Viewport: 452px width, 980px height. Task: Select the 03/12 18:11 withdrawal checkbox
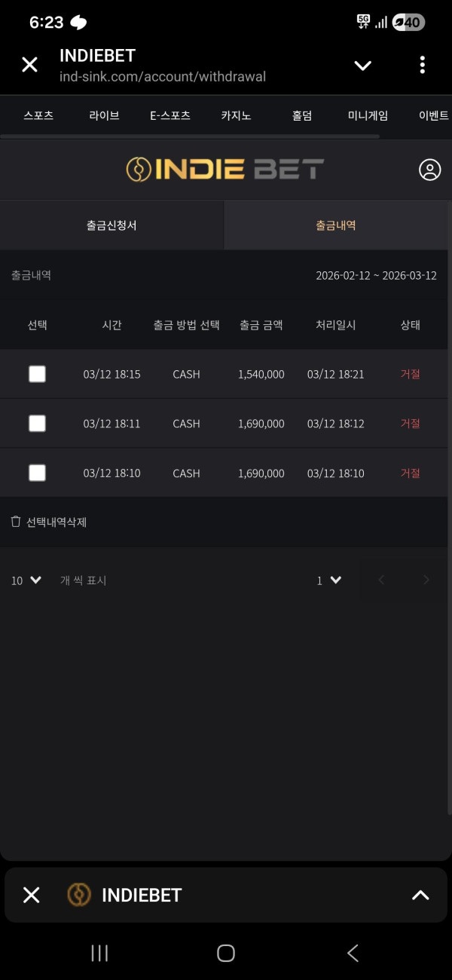pos(37,424)
